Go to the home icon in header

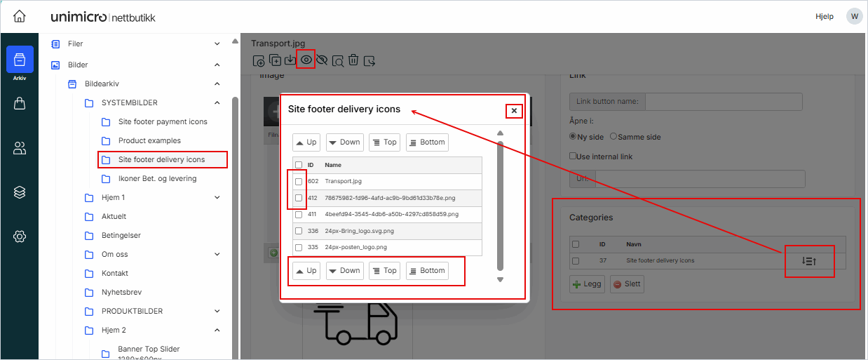point(20,16)
